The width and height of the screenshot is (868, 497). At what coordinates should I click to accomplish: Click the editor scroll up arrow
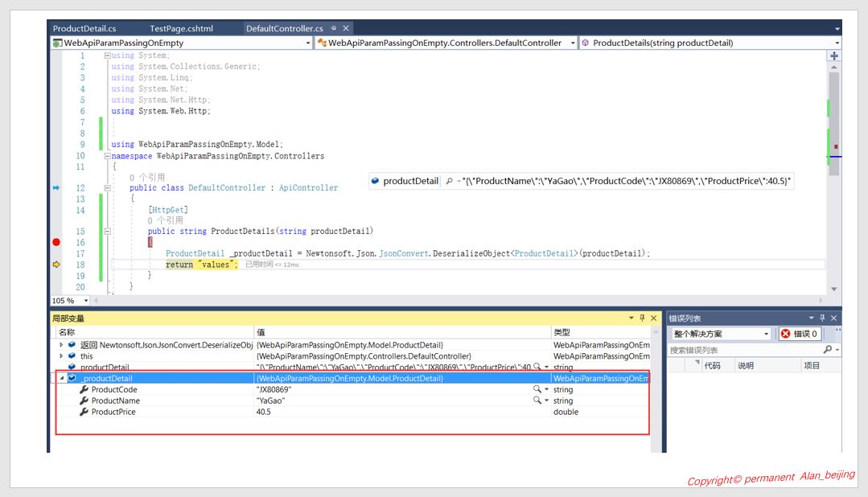click(833, 67)
